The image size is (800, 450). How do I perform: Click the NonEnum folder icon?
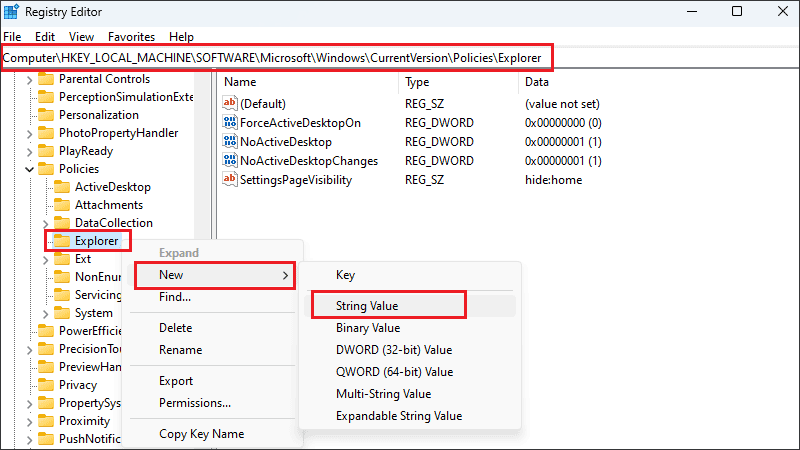[x=62, y=277]
